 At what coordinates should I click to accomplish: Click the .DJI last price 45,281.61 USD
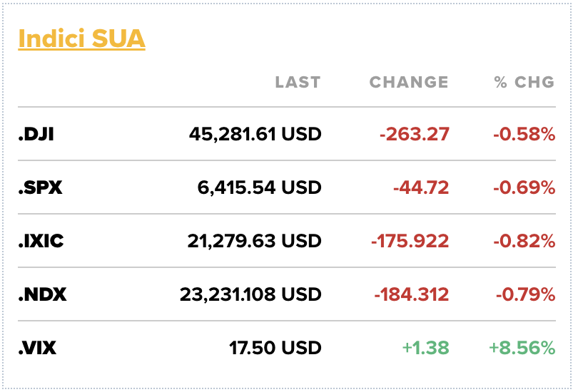pyautogui.click(x=255, y=134)
